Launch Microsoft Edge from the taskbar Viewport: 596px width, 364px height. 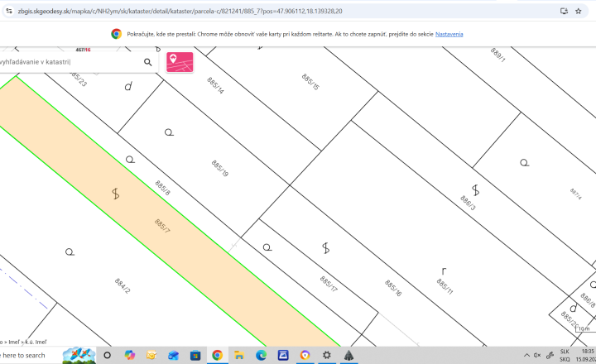click(x=261, y=355)
